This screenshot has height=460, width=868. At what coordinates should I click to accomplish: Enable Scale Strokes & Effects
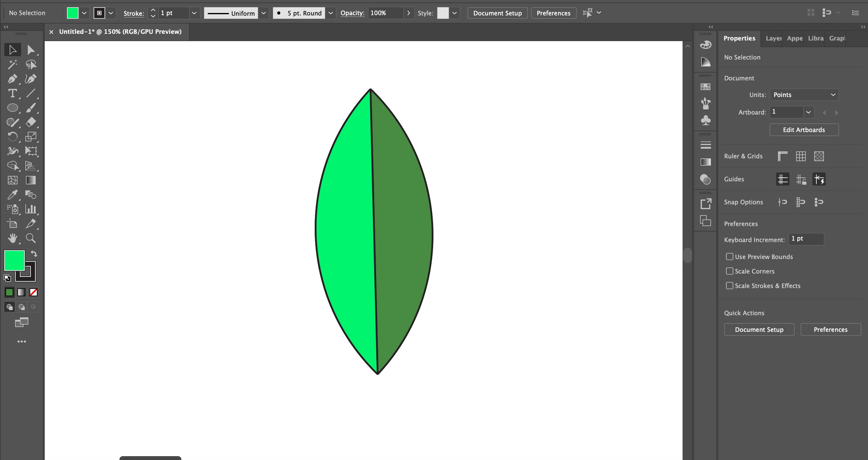click(x=729, y=286)
